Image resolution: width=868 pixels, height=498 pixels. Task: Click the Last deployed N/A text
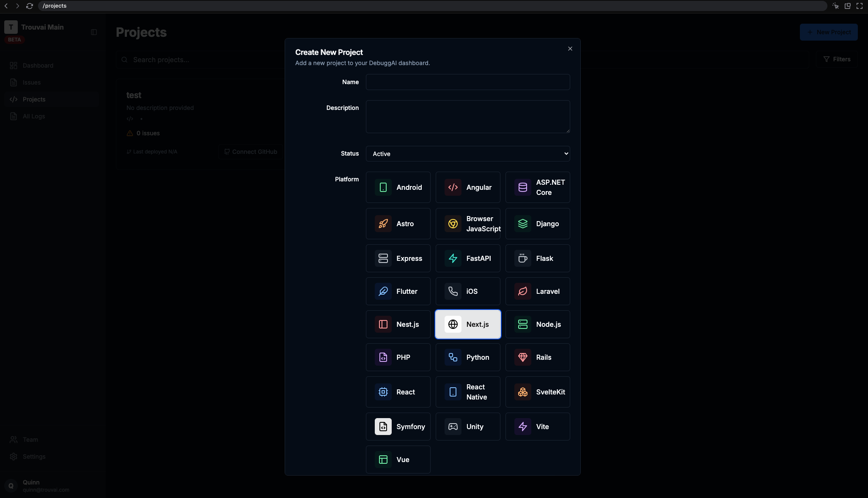(155, 152)
